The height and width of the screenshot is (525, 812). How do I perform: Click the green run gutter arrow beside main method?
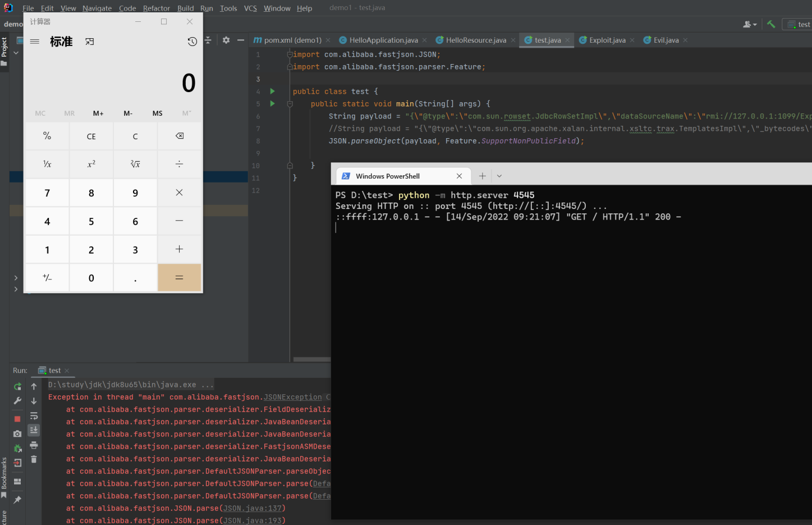pyautogui.click(x=272, y=103)
